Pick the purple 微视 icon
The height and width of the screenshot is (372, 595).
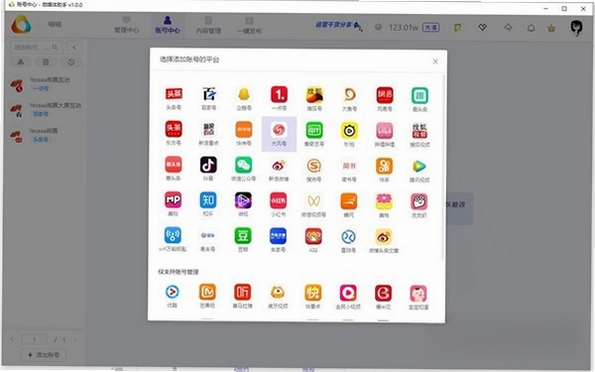[x=243, y=200]
